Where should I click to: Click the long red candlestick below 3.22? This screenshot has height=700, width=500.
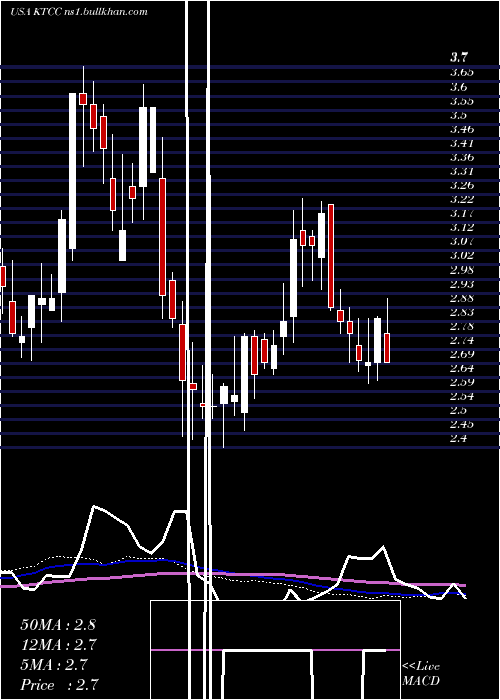click(x=331, y=256)
